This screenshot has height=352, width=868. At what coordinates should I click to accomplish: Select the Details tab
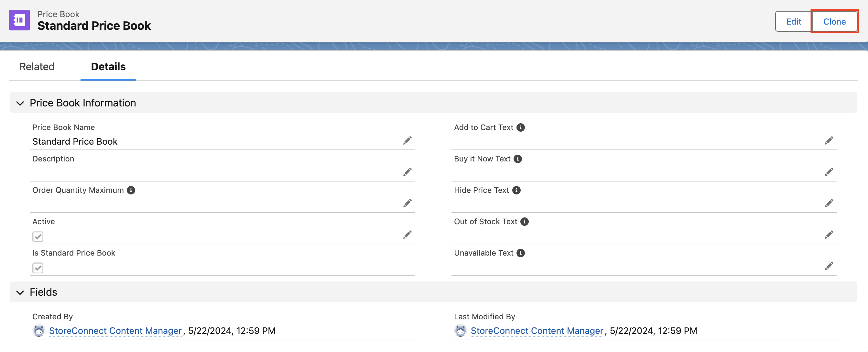108,66
